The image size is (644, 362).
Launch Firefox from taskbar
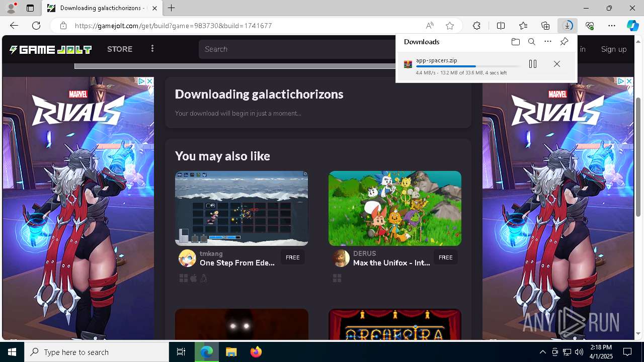click(x=256, y=352)
